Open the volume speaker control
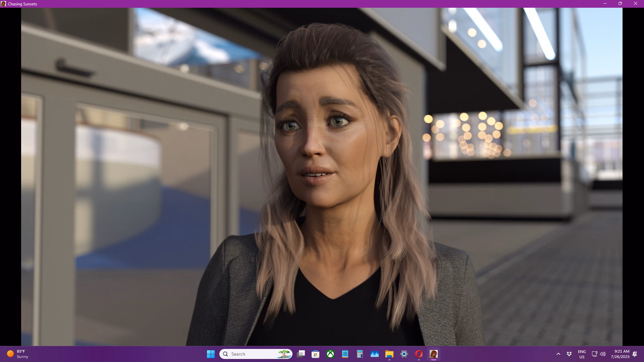Viewport: 644px width, 362px height. tap(603, 354)
